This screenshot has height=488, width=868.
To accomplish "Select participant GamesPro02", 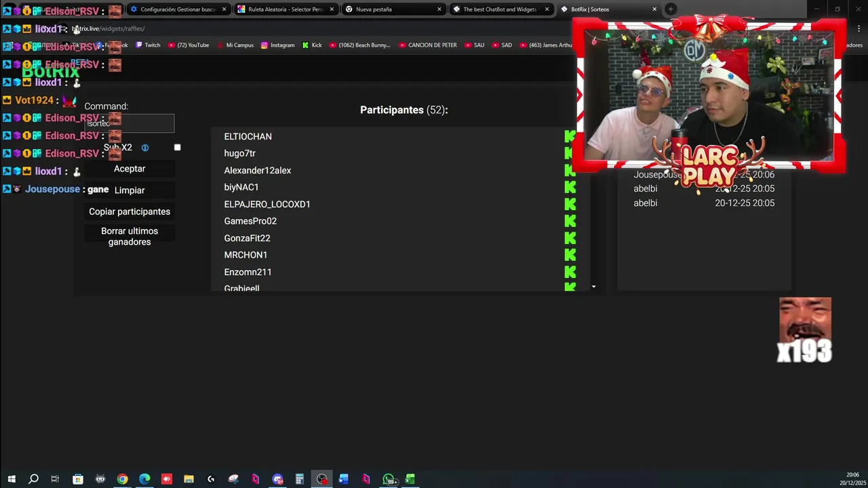I will (x=250, y=221).
